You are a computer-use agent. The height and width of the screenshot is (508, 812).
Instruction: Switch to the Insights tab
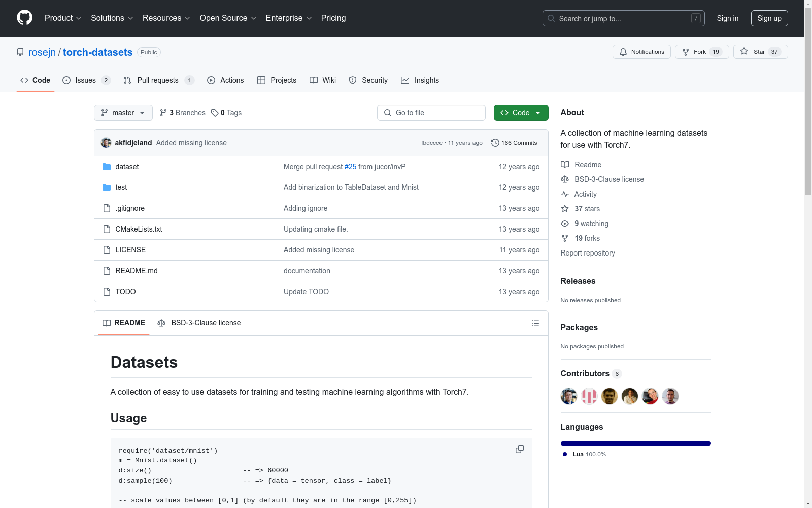[420, 80]
